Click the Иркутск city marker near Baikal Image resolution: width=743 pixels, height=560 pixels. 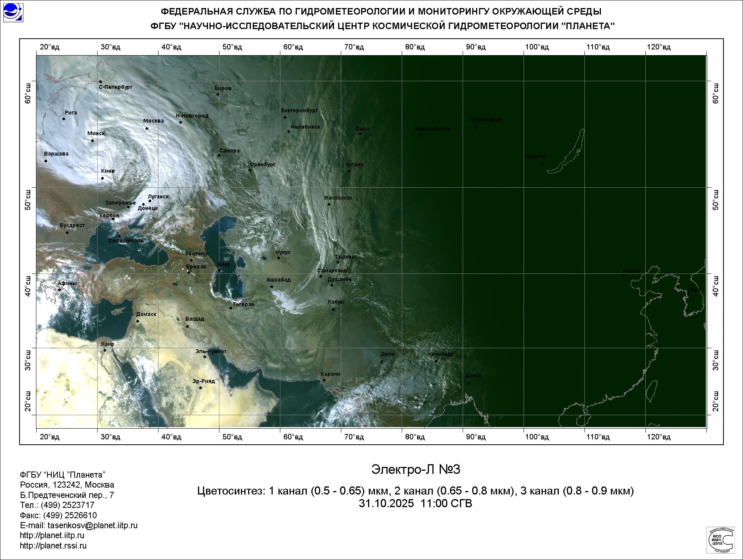541,164
